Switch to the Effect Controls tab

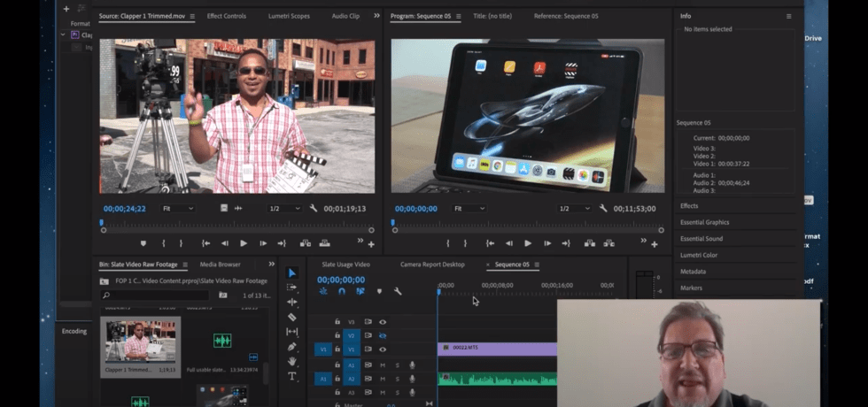(x=227, y=16)
